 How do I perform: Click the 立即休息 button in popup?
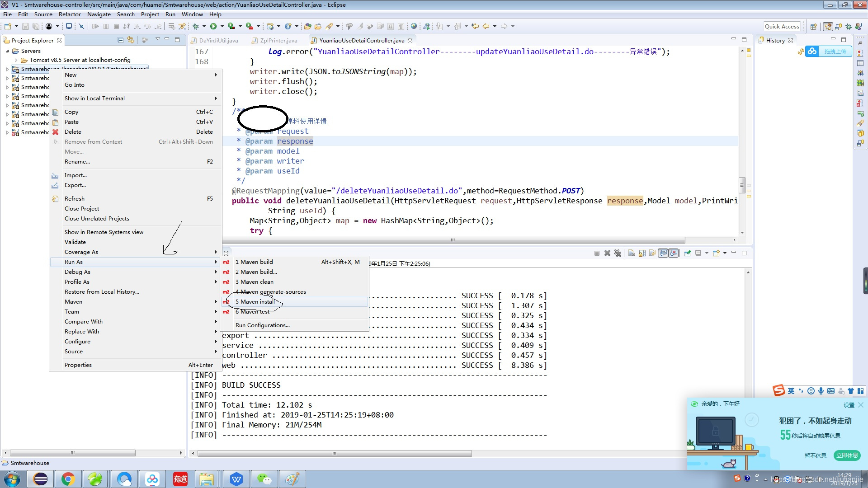847,455
